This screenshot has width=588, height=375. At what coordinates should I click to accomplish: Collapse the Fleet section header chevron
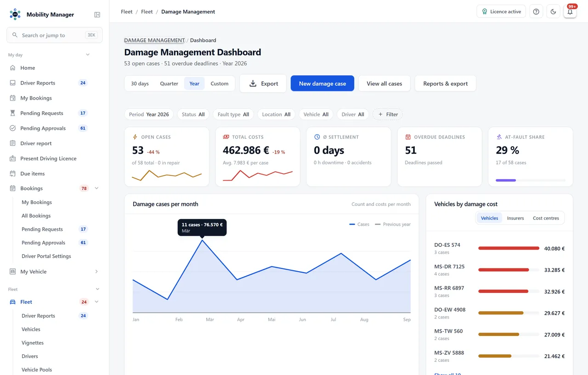click(x=97, y=289)
